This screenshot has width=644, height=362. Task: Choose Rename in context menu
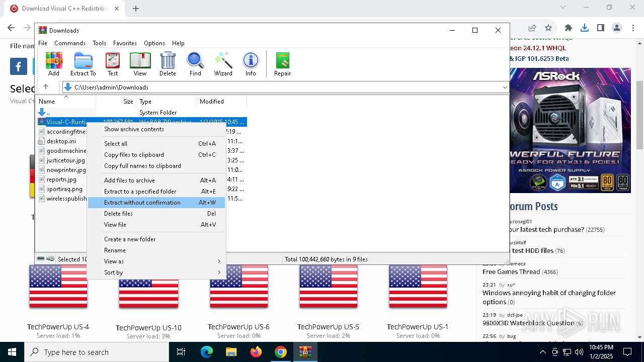(156, 250)
